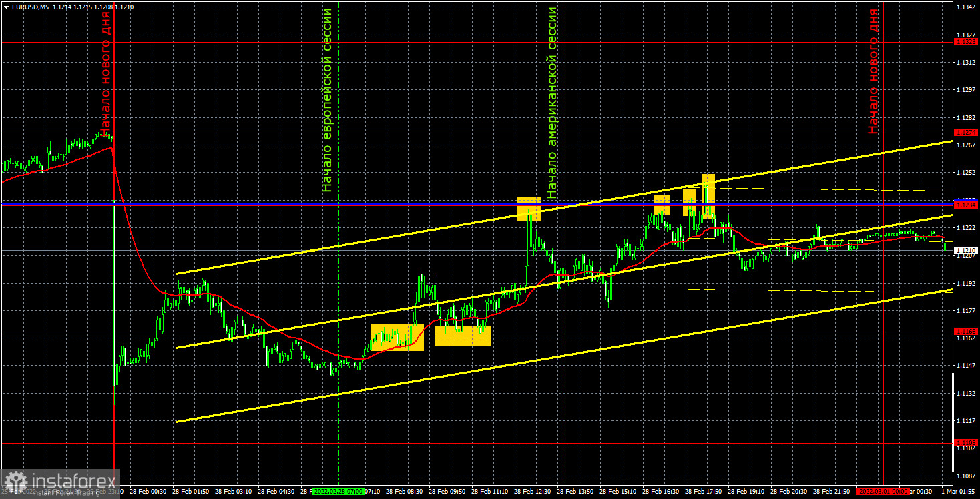Click the 28 Feb 03:10 time label
The image size is (980, 499).
[x=233, y=491]
